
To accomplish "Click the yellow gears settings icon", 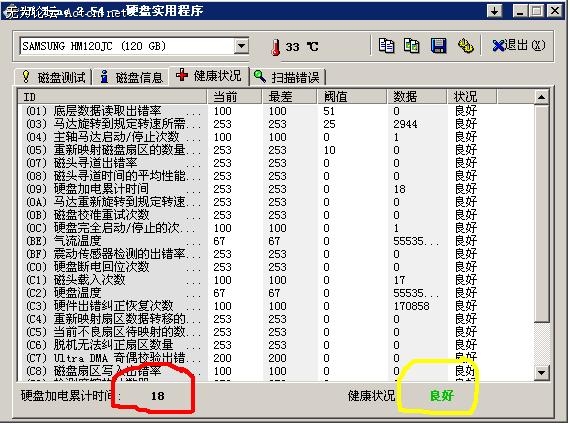I will (x=465, y=46).
